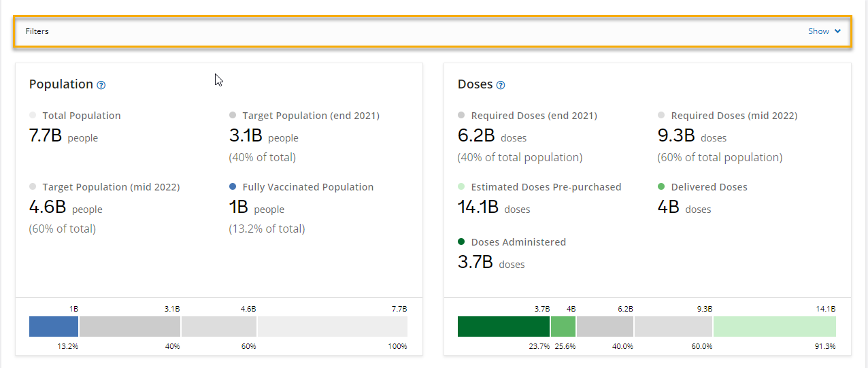Click the 3.7B doses value

coord(491,263)
